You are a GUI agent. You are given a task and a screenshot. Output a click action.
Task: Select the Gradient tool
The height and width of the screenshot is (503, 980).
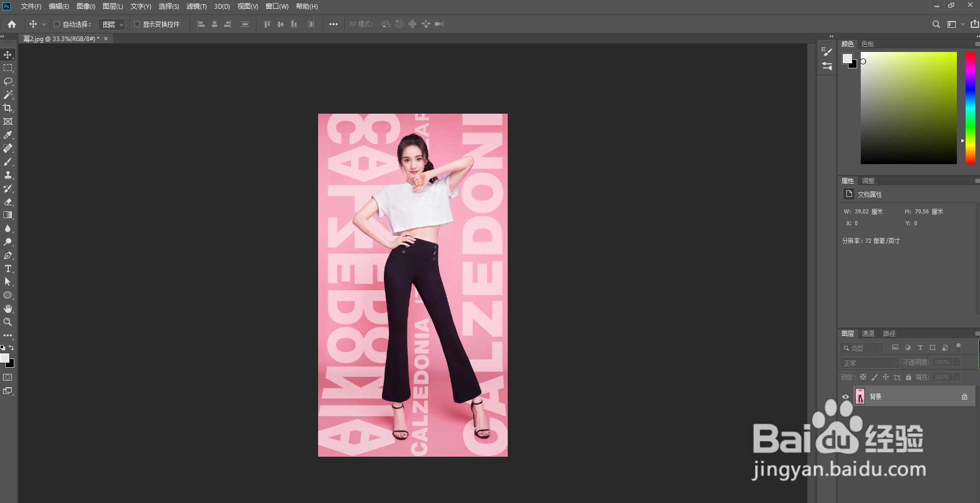(x=8, y=215)
